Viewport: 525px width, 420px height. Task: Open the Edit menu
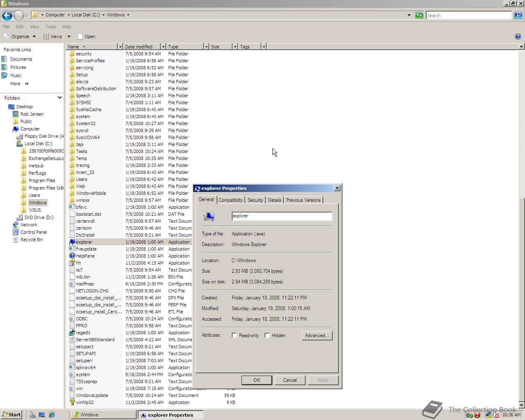20,27
